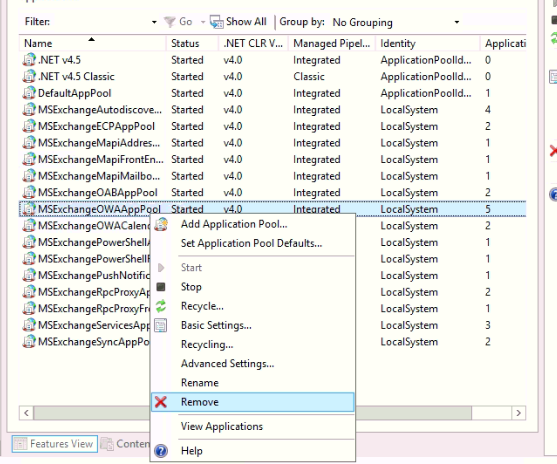Sort by the Applications column header
This screenshot has width=557, height=464.
[x=503, y=43]
